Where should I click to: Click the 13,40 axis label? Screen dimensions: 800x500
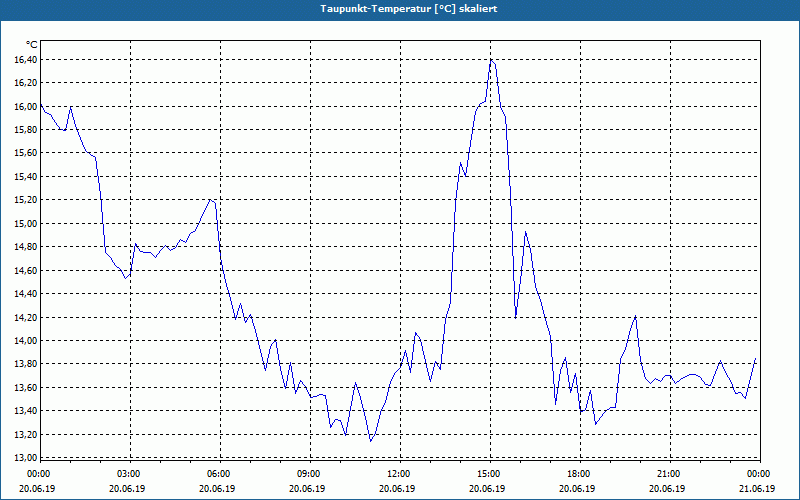[x=25, y=411]
